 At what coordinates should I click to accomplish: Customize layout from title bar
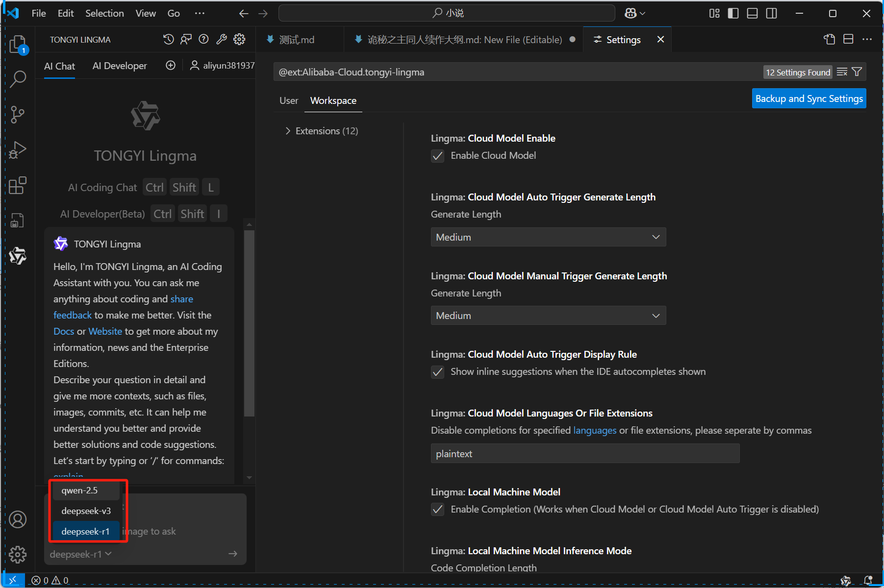(x=714, y=14)
